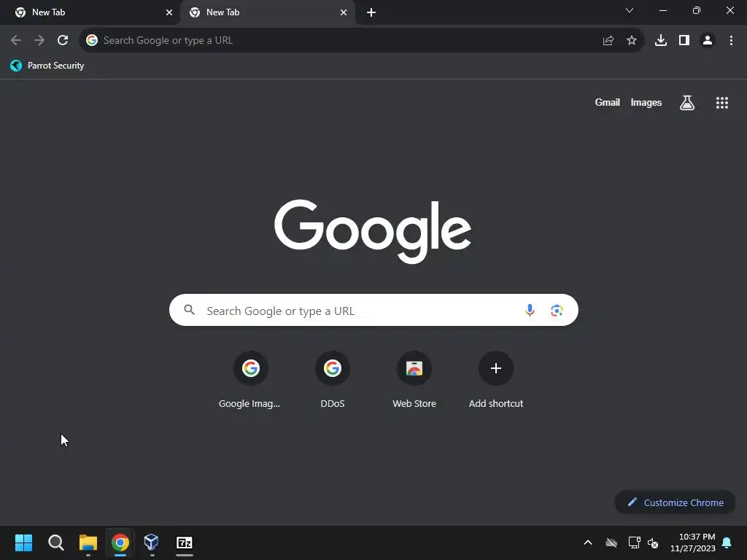747x560 pixels.
Task: Open the Google apps grid
Action: [x=722, y=102]
